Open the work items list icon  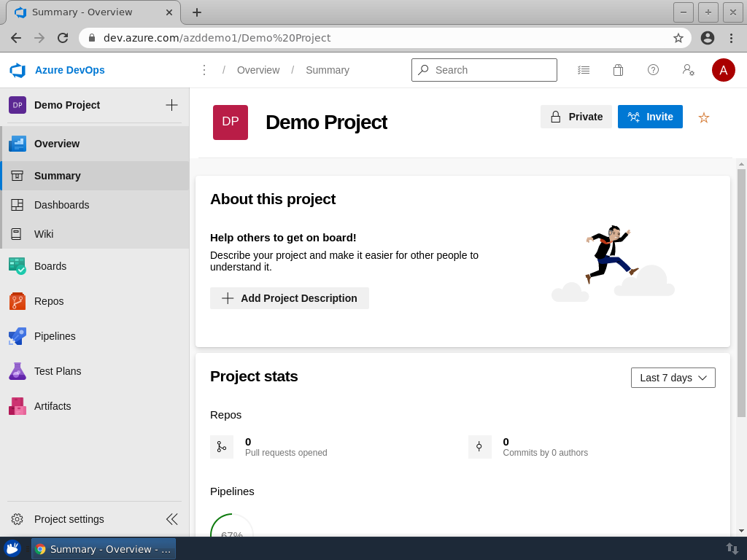click(584, 70)
